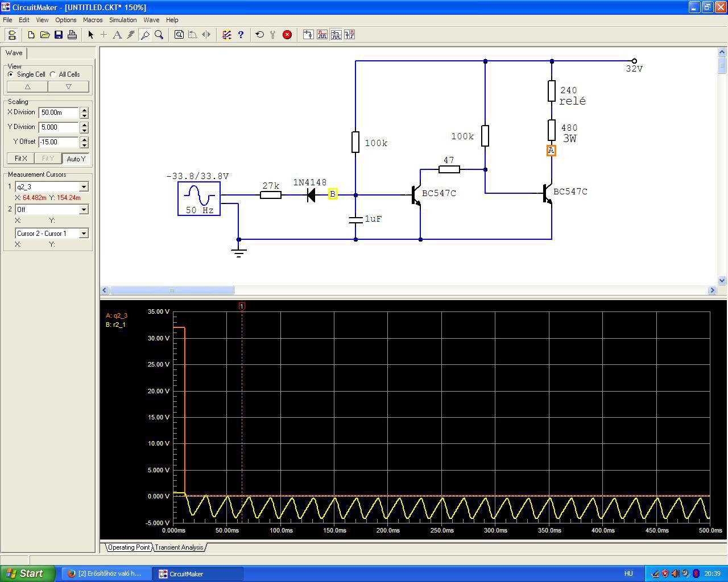Screen dimensions: 728x582
Task: Click the Y Offset input field
Action: pos(59,142)
